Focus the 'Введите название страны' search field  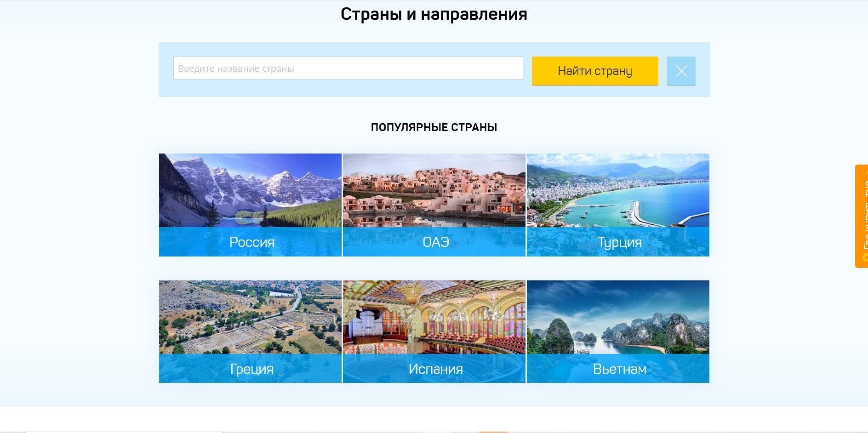point(348,68)
